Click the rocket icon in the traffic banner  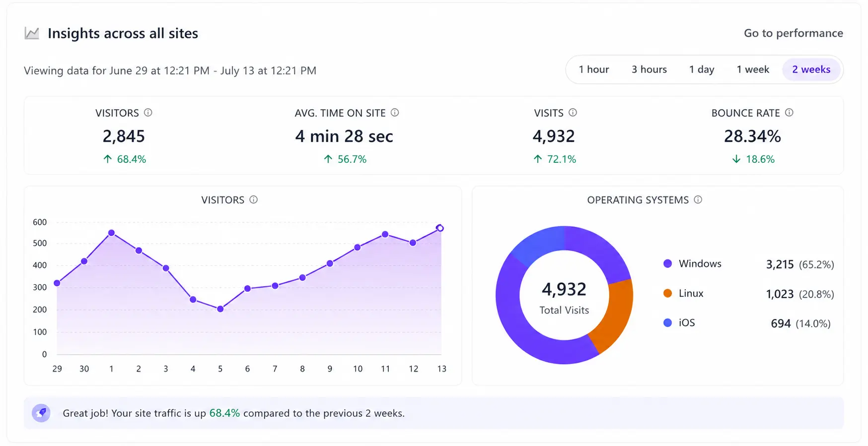41,413
